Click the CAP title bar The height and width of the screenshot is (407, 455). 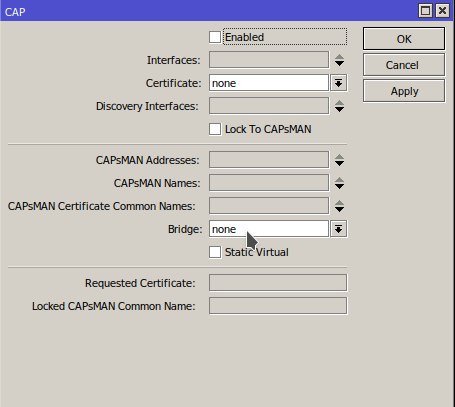click(x=207, y=11)
